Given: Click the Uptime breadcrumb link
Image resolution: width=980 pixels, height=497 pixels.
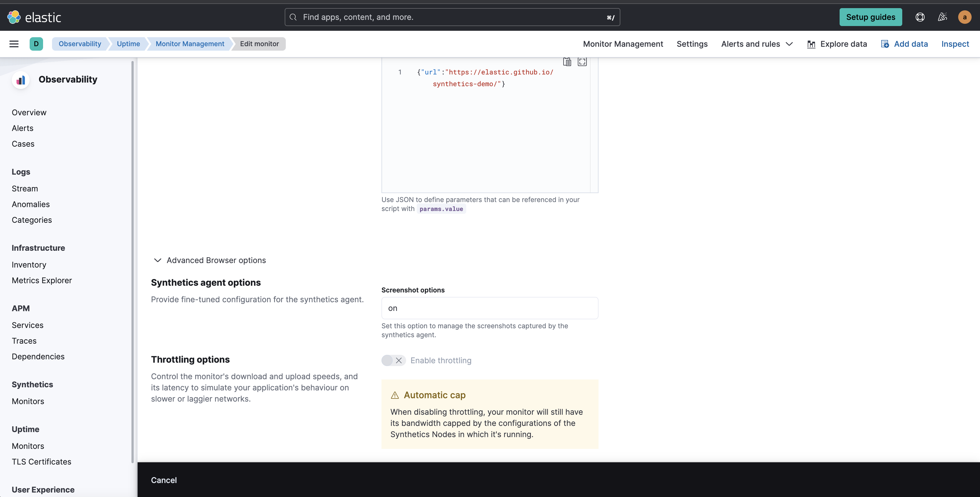Looking at the screenshot, I should [128, 44].
